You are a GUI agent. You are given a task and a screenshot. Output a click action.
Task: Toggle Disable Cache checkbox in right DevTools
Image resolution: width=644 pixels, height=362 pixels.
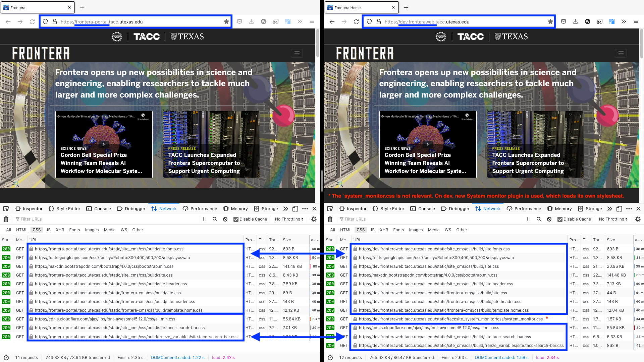tap(560, 219)
